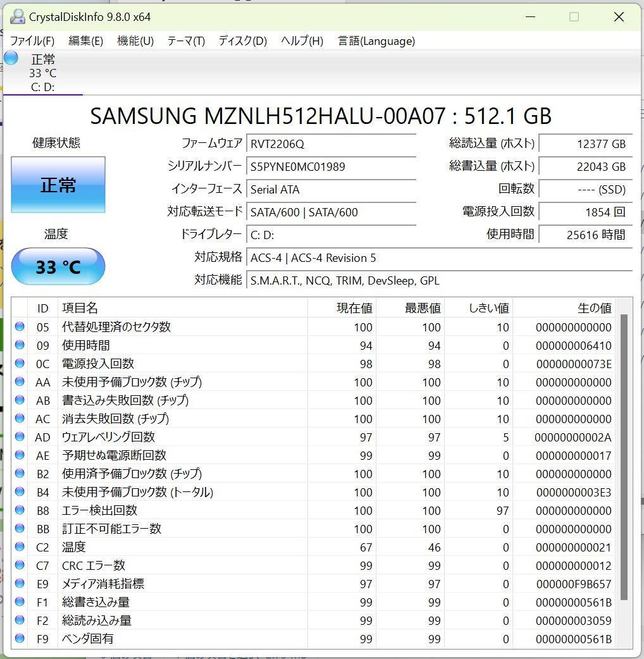
Task: Click the status dot beside 代替処理済のセクタ数
Action: (x=19, y=327)
